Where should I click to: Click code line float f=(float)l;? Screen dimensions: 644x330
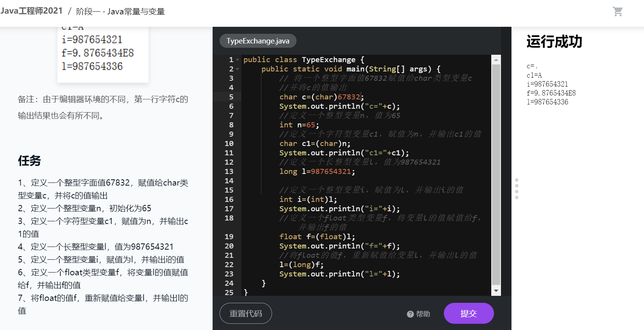[317, 237]
